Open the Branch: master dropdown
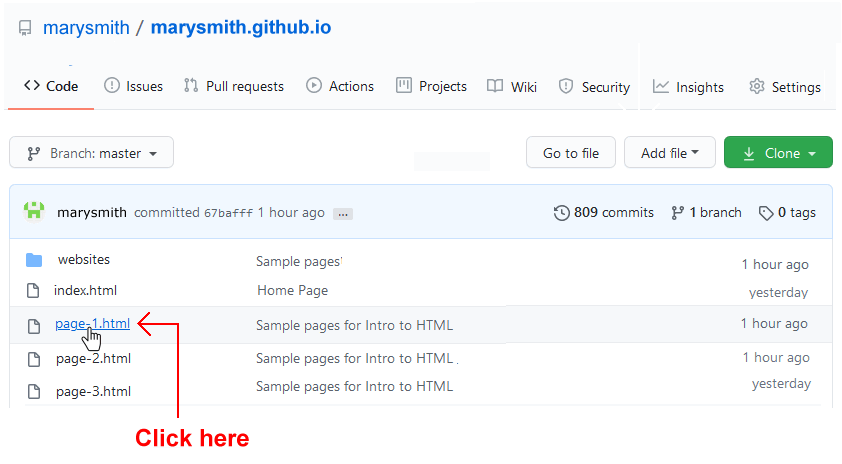Viewport: 842px width, 464px height. (91, 153)
